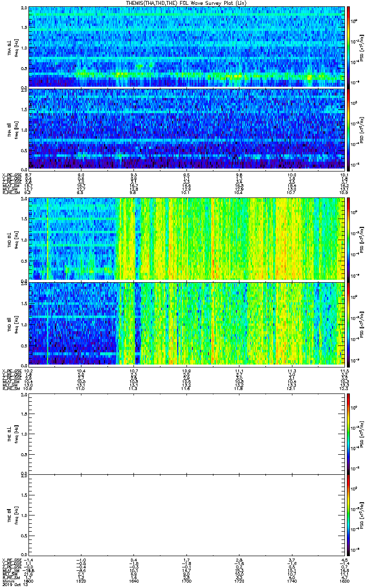Click the THE B-parallel freq [Hz] axis label
368x588 pixels.
(x=16, y=515)
